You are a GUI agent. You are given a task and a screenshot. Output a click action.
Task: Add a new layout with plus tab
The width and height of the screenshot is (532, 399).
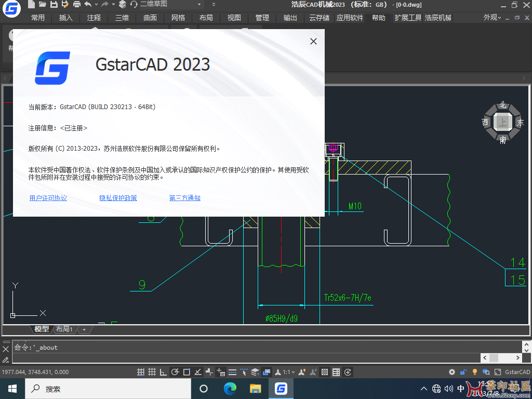(x=84, y=329)
